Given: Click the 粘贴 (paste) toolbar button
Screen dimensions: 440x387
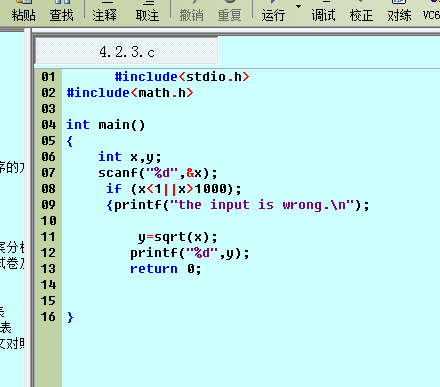Looking at the screenshot, I should pos(23,11).
